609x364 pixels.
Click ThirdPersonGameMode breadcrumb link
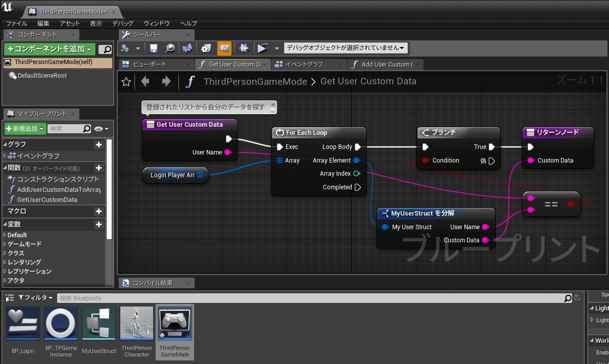tap(255, 81)
